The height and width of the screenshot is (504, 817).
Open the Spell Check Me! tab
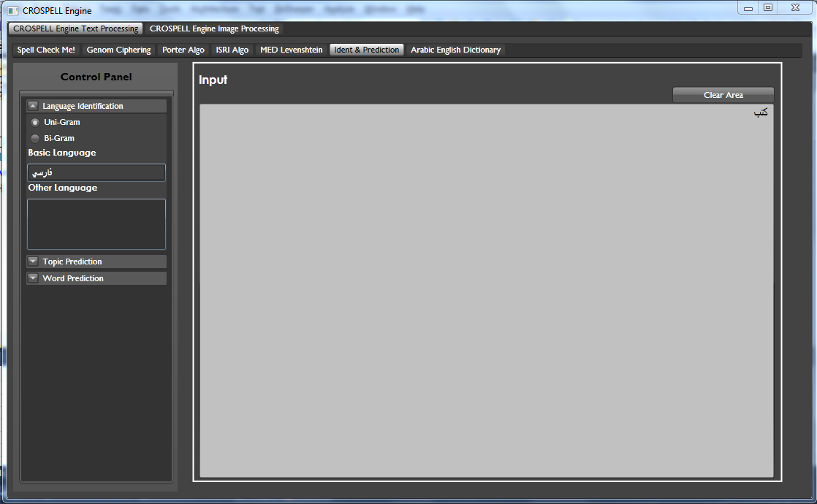click(46, 50)
